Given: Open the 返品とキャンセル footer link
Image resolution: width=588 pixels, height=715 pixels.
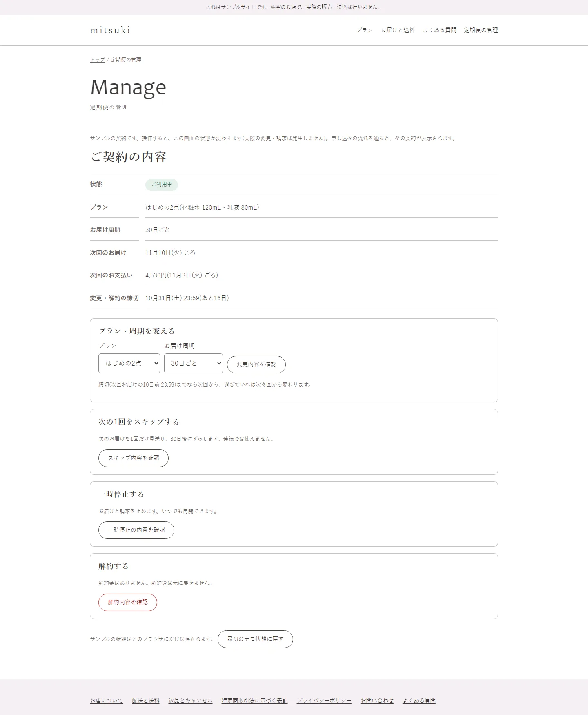Looking at the screenshot, I should point(191,700).
